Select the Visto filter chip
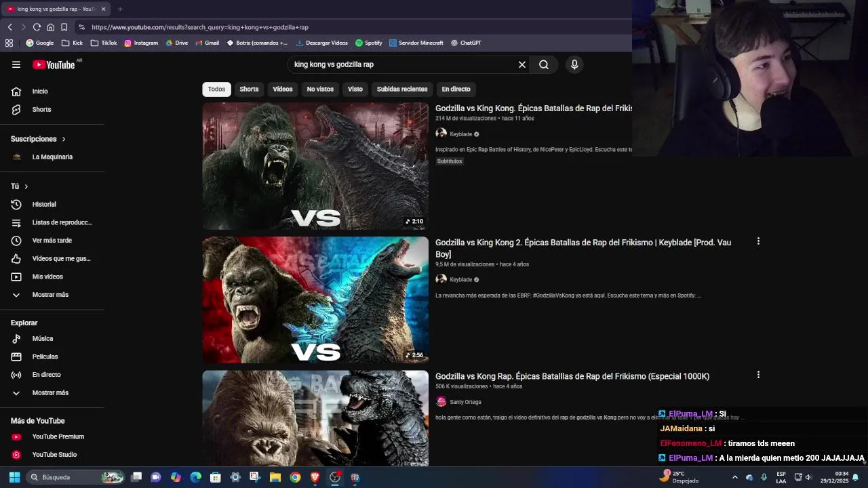This screenshot has height=488, width=868. tap(355, 89)
